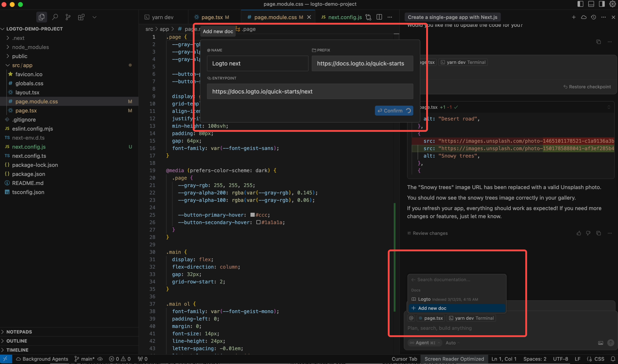Click Restore checkpoint link
618x364 pixels.
587,87
